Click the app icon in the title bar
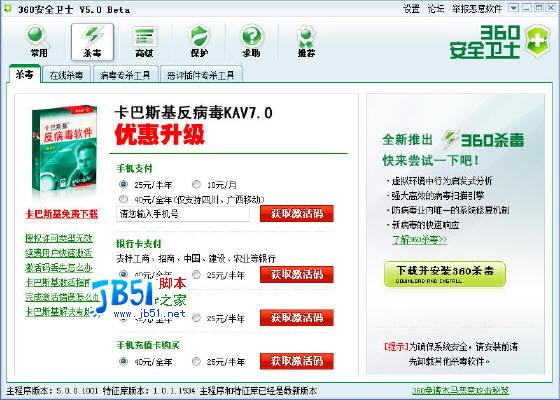 7,8
